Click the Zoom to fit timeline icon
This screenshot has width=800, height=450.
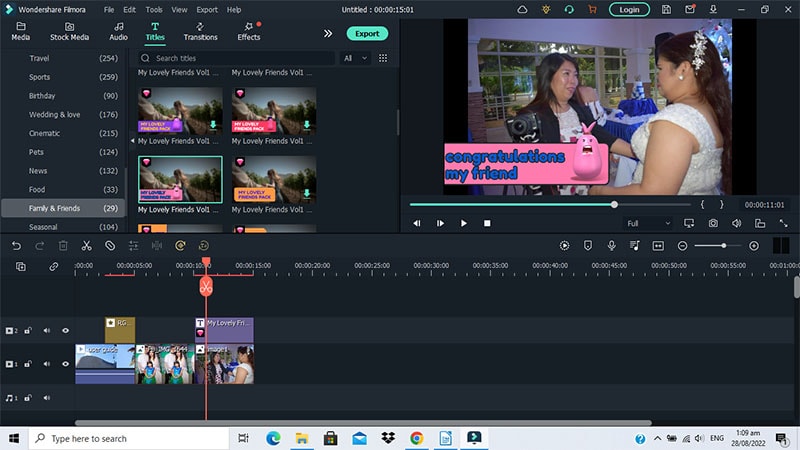tap(658, 246)
